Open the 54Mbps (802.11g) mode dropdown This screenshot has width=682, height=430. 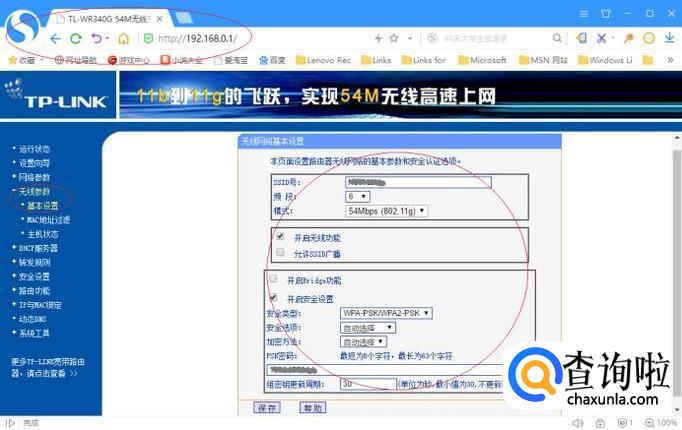387,211
